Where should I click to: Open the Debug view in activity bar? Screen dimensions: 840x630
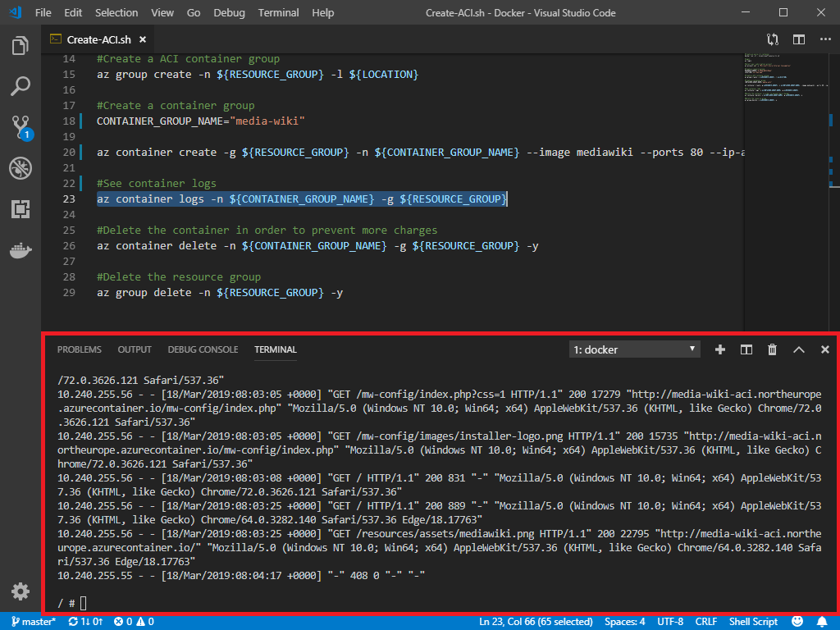(x=21, y=168)
